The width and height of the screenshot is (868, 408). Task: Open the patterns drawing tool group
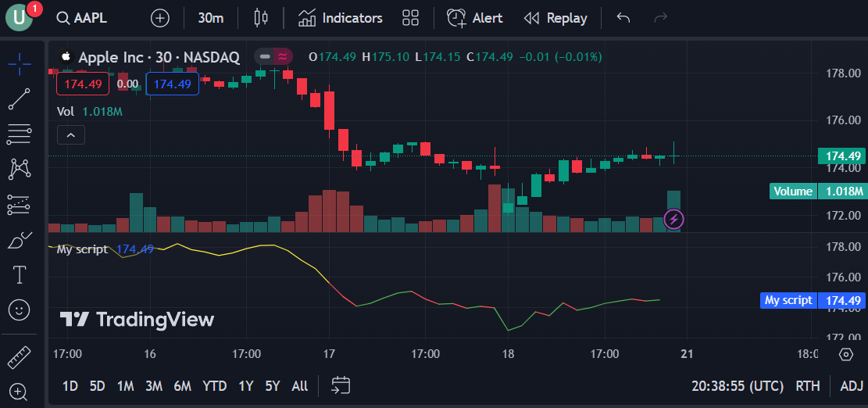pos(20,169)
